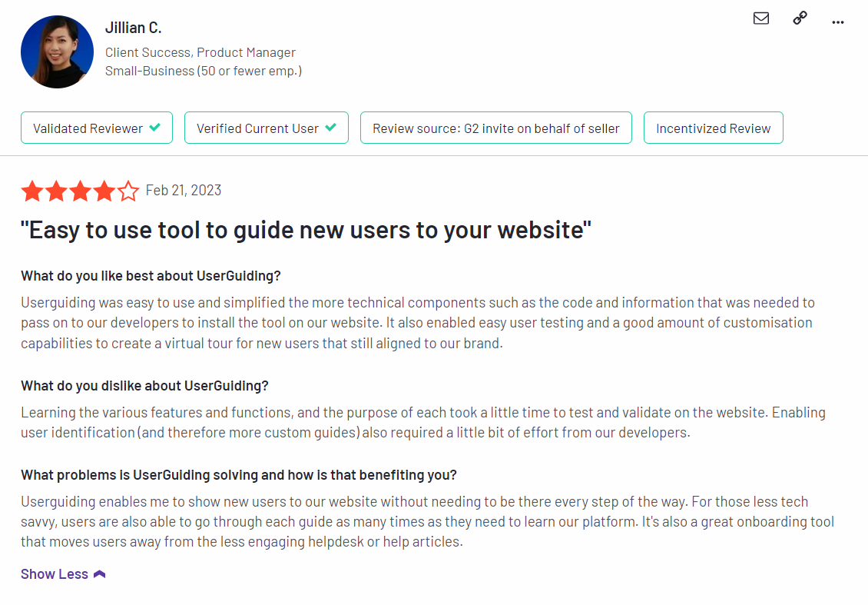Viewport: 868px width, 605px height.
Task: Click the reviewer name Jillian C.
Action: click(134, 28)
